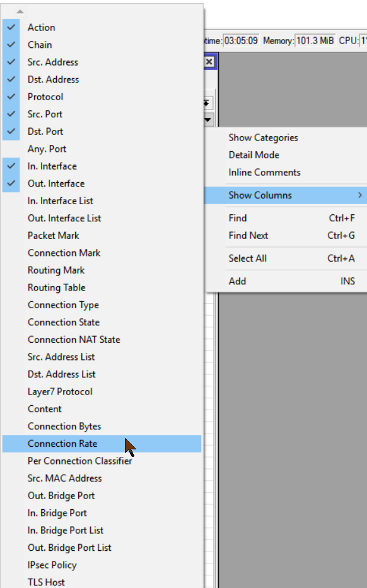This screenshot has height=588, width=367.
Task: Click the uptime value field
Action: pyautogui.click(x=242, y=40)
